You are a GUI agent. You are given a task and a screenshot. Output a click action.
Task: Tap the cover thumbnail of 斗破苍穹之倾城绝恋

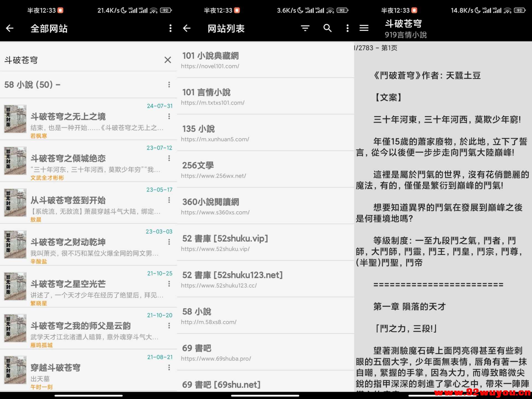pyautogui.click(x=15, y=161)
